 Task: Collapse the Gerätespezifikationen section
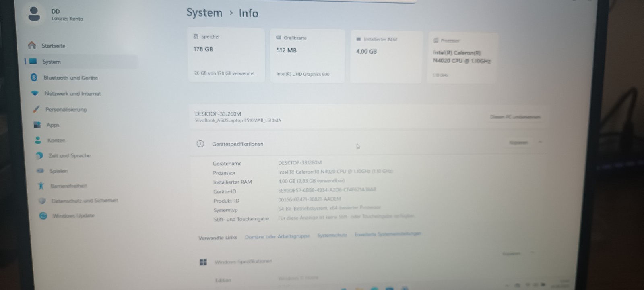[x=540, y=142]
